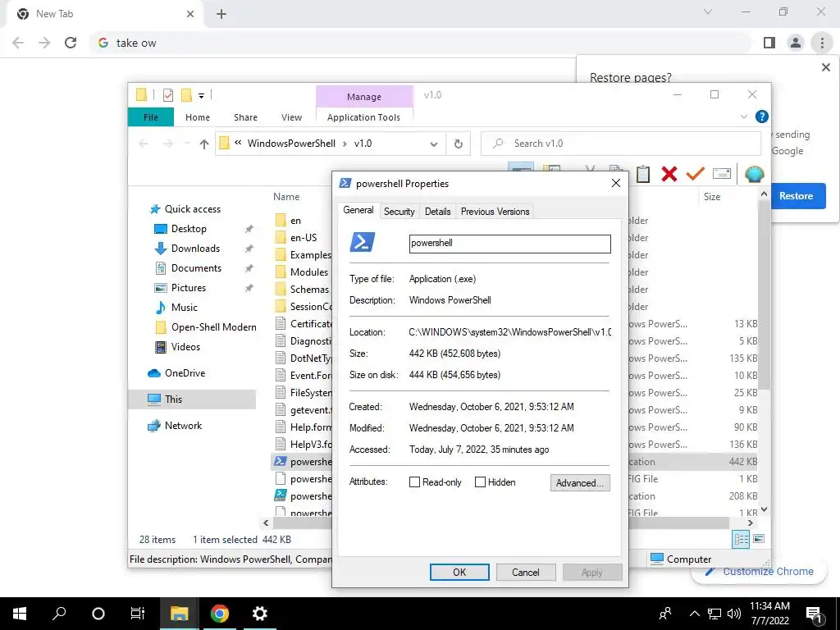Tick the Read-only attribute checkbox
The height and width of the screenshot is (630, 840).
coord(414,482)
